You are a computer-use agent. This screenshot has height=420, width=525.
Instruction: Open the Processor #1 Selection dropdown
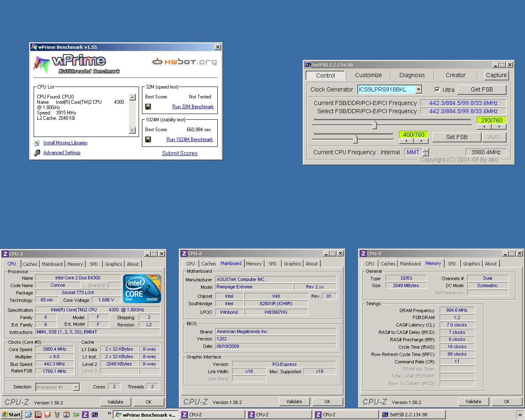pyautogui.click(x=76, y=387)
